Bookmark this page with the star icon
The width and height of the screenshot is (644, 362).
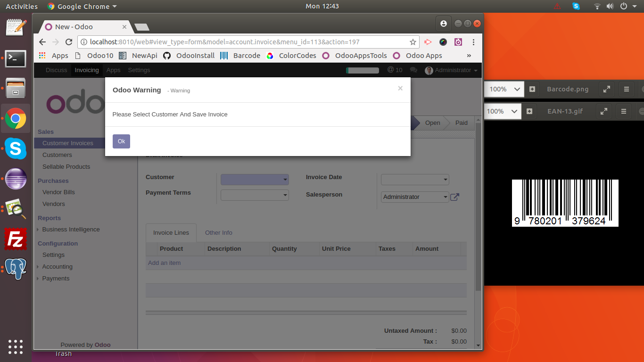413,42
